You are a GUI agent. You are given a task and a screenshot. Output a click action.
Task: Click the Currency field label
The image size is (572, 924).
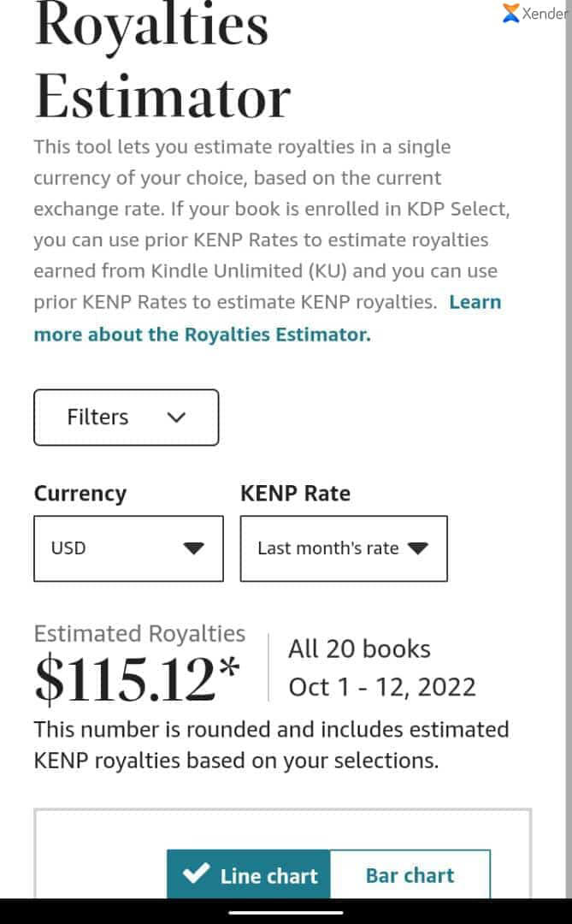coord(80,494)
